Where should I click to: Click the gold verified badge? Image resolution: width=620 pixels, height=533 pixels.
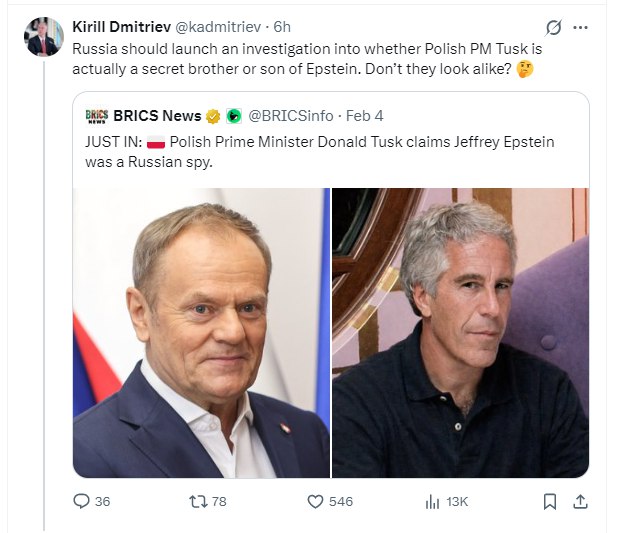[213, 116]
